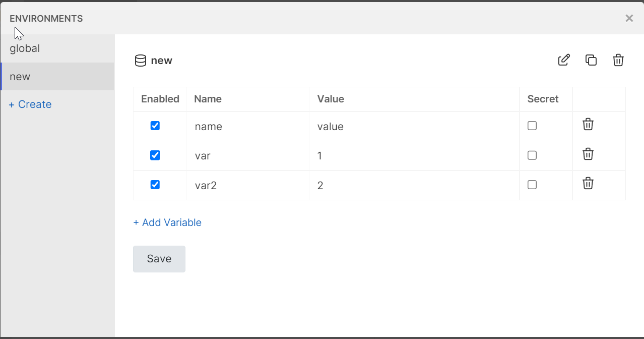Create a new environment
Viewport: 644px width, 339px height.
pos(29,104)
